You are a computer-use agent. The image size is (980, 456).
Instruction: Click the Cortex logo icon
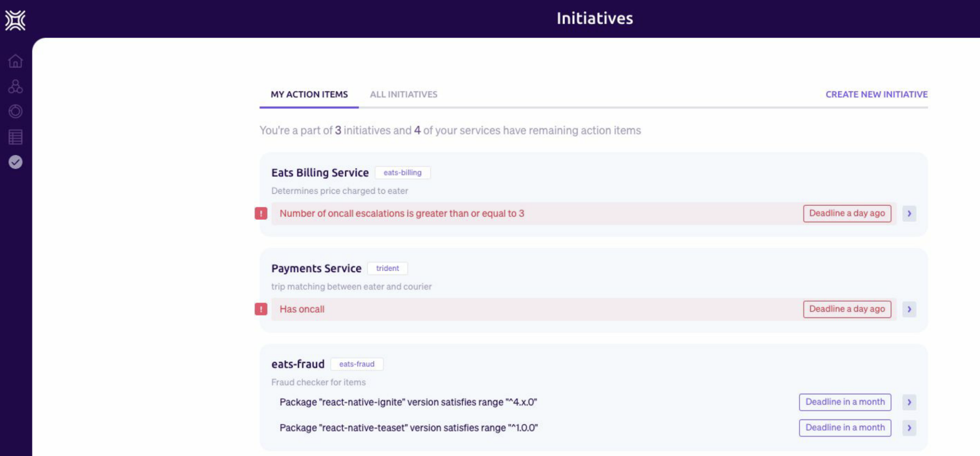point(15,20)
